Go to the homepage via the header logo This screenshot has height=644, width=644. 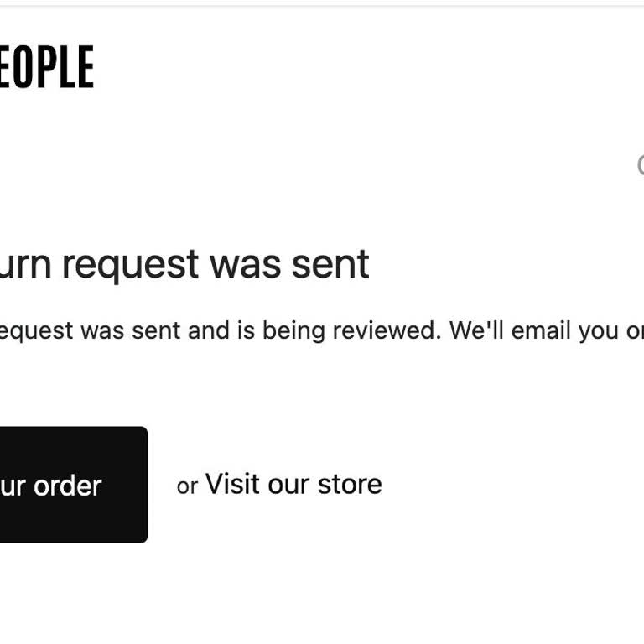coord(46,68)
